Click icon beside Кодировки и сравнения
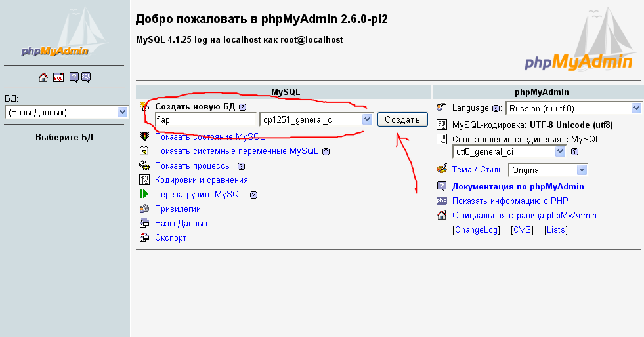 click(x=144, y=180)
